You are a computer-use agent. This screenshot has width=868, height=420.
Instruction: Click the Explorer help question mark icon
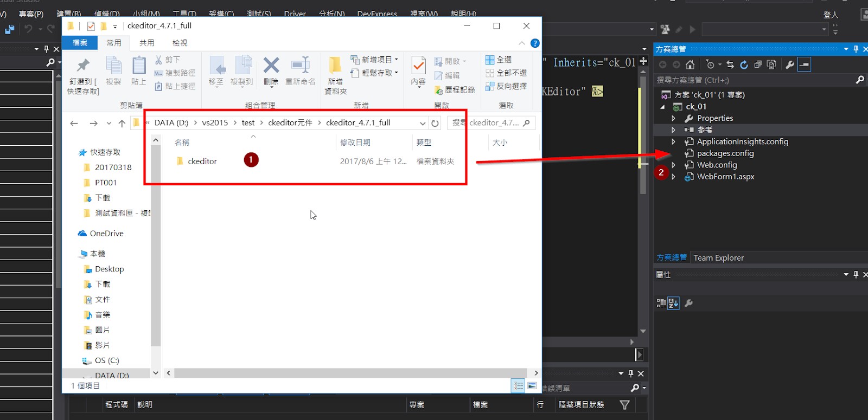click(535, 43)
